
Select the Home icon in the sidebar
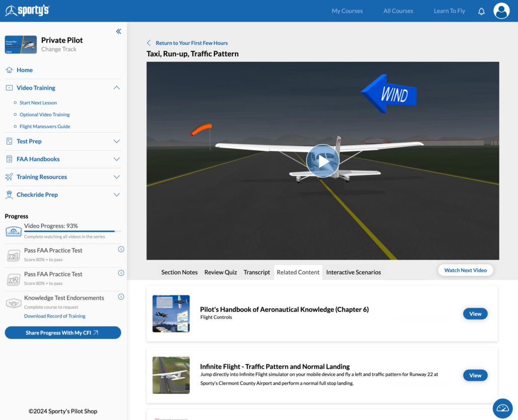9,70
